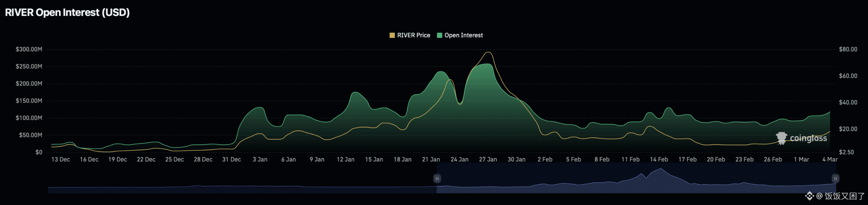This screenshot has width=868, height=205.
Task: Click the 24 Jan date label
Action: pyautogui.click(x=459, y=159)
